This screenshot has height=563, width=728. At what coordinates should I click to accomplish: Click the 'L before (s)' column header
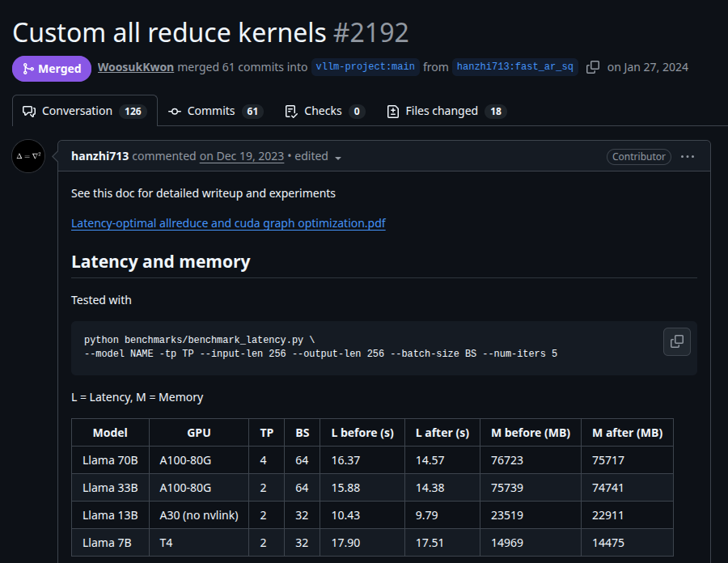tap(362, 433)
